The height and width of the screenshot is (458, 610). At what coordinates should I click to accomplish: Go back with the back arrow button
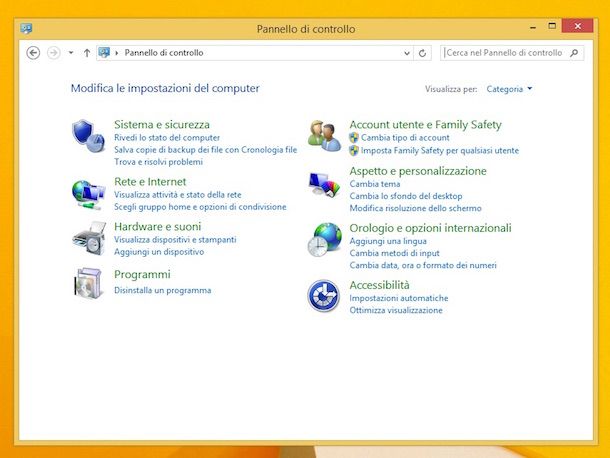coord(33,53)
